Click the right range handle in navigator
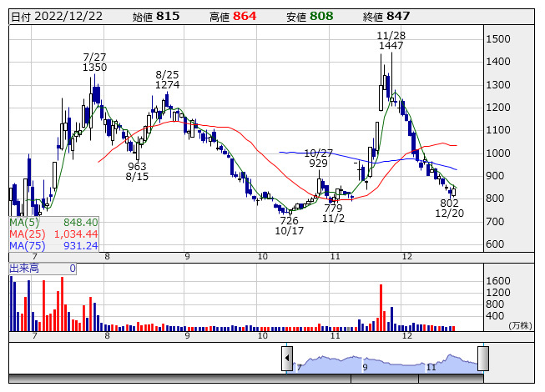 coord(482,359)
